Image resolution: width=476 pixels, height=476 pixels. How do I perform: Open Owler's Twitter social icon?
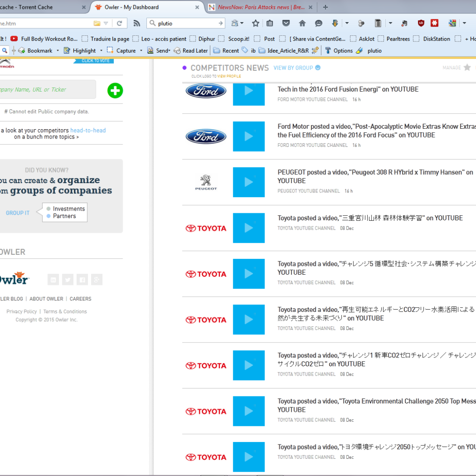tap(68, 279)
